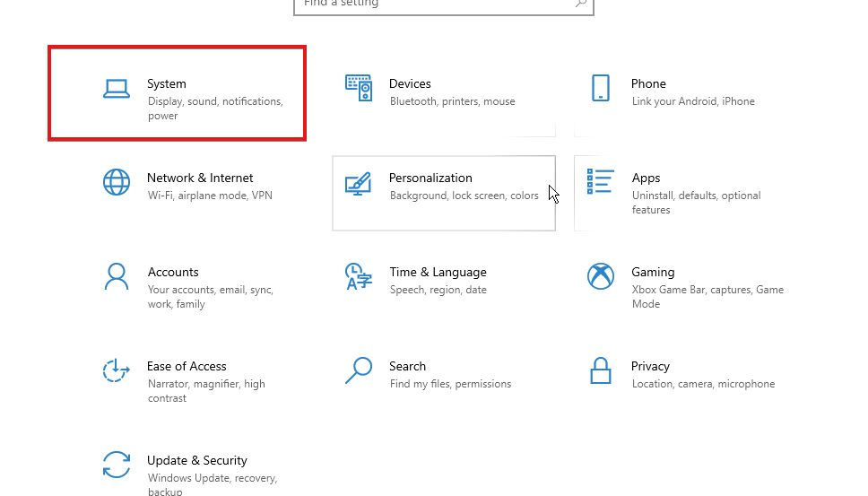Click 'Speech, region, date' text
Image resolution: width=868 pixels, height=496 pixels.
click(x=438, y=290)
